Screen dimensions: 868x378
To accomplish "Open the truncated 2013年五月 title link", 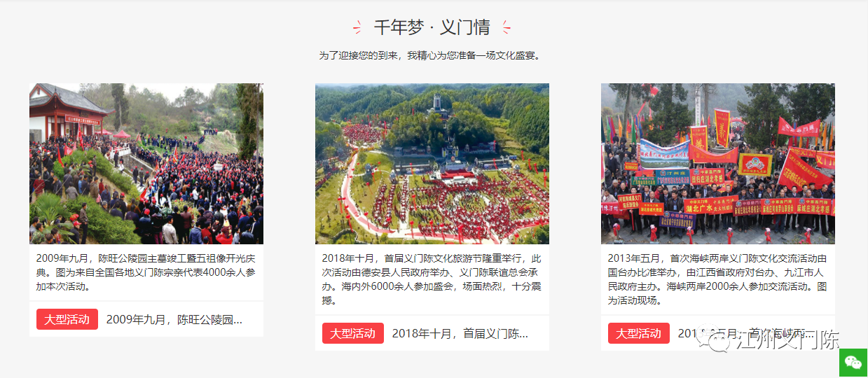I will (745, 334).
